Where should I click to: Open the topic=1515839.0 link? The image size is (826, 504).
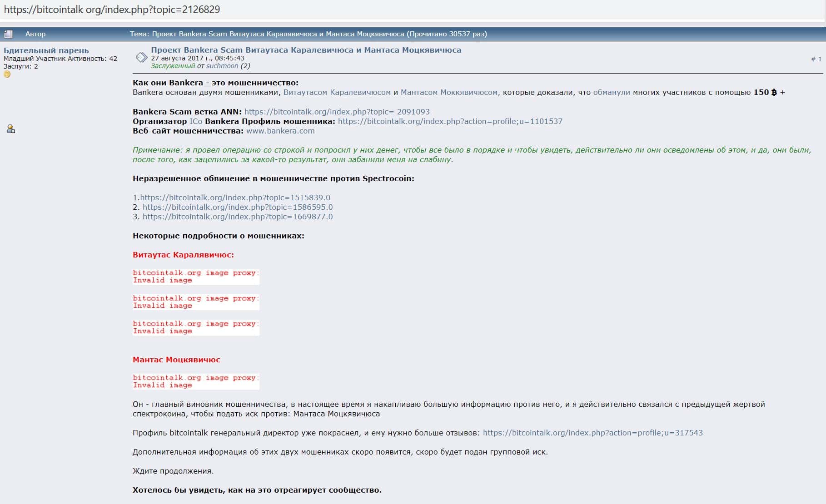pos(235,198)
